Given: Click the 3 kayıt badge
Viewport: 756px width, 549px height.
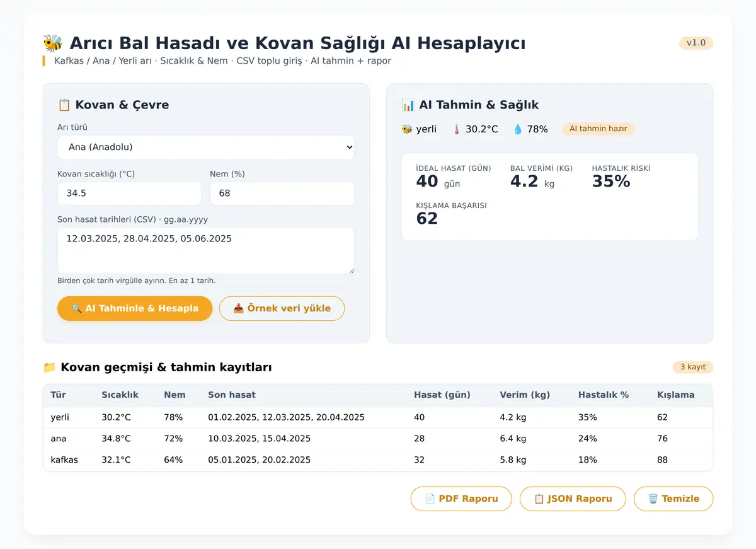Looking at the screenshot, I should tap(693, 367).
